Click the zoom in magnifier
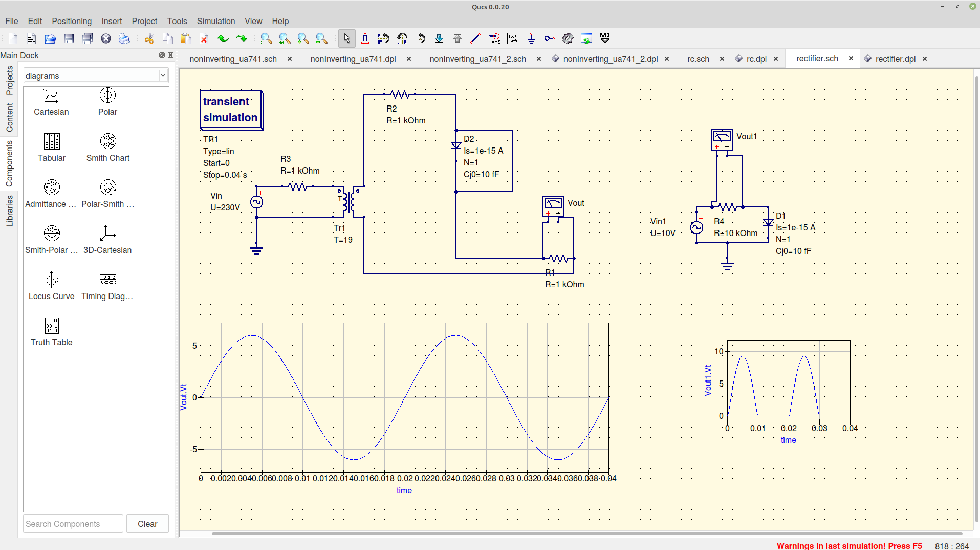The width and height of the screenshot is (980, 550). (303, 38)
